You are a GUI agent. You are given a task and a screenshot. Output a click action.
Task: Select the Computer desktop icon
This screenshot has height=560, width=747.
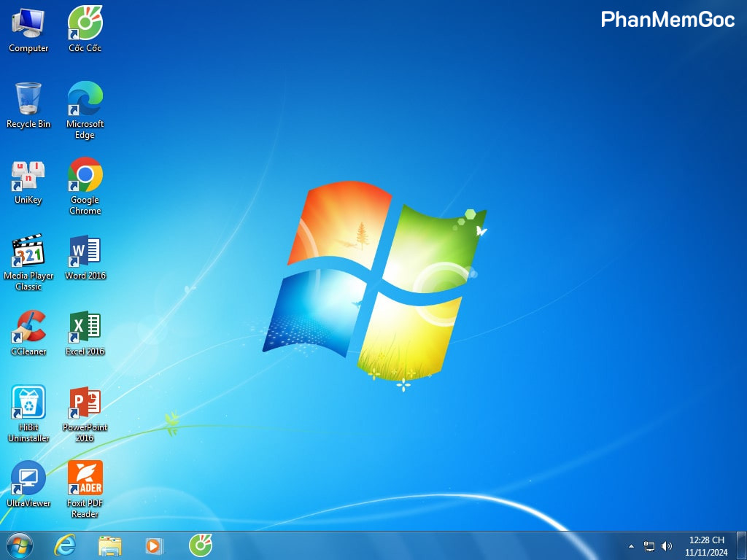tap(28, 24)
